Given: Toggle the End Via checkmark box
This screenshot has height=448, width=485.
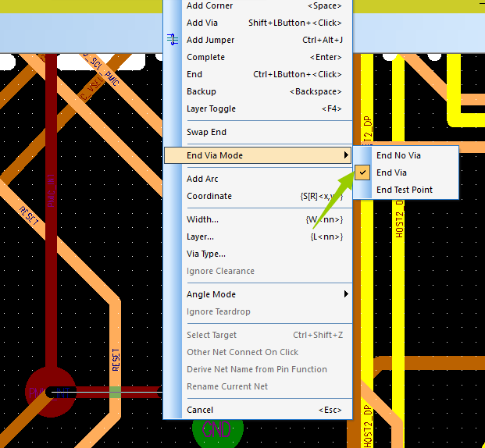Looking at the screenshot, I should point(362,172).
